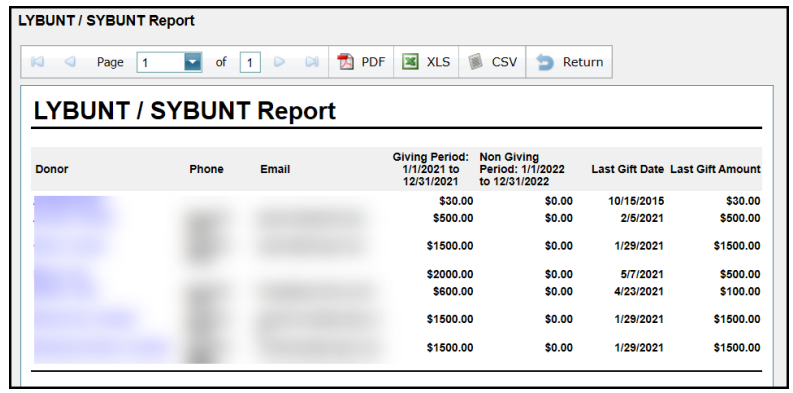793x393 pixels.
Task: Click the Phone column header
Action: pos(206,169)
